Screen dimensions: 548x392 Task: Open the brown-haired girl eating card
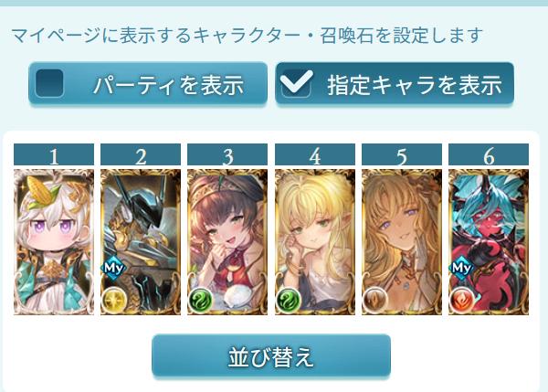click(x=227, y=241)
